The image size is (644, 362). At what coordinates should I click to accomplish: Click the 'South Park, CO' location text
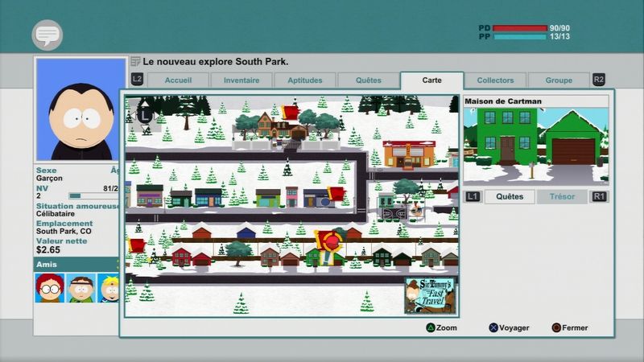[64, 231]
